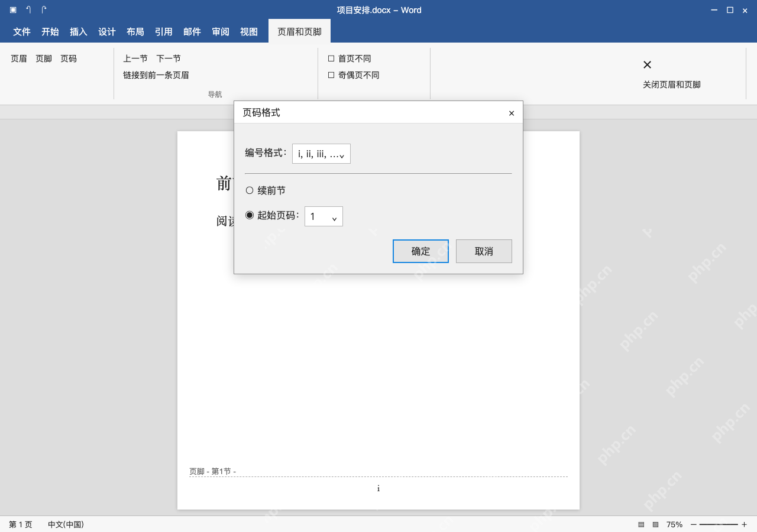Switch to the 开始 tab
The width and height of the screenshot is (757, 532).
50,32
